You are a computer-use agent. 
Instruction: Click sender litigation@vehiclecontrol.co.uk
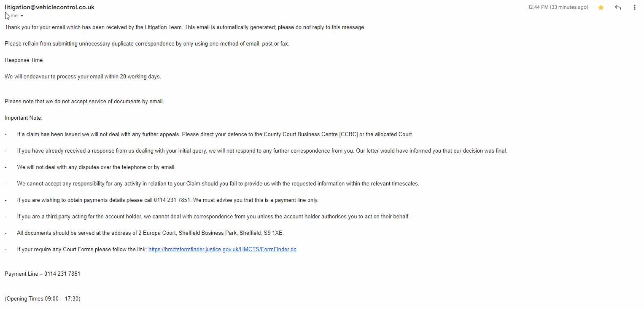coord(49,7)
